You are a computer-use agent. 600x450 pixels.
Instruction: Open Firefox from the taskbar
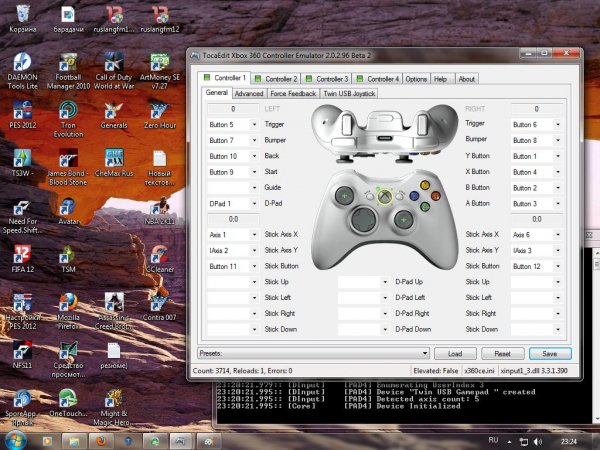(x=101, y=442)
